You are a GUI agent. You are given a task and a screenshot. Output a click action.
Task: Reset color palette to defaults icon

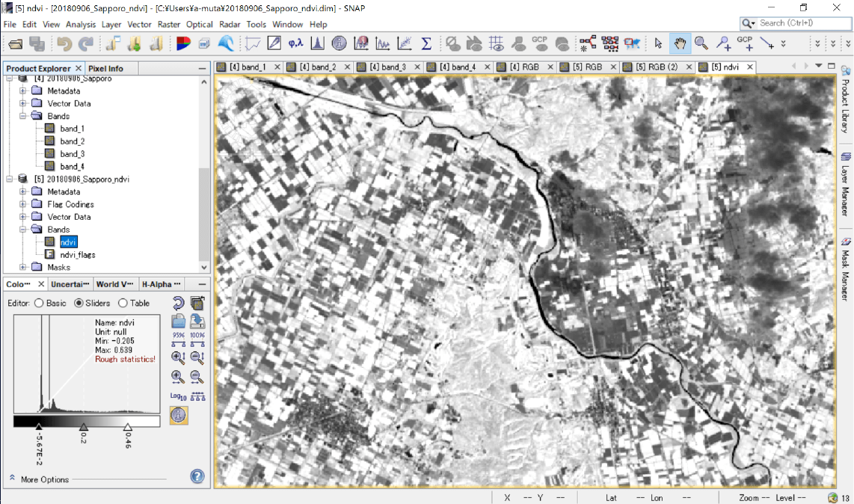point(179,303)
